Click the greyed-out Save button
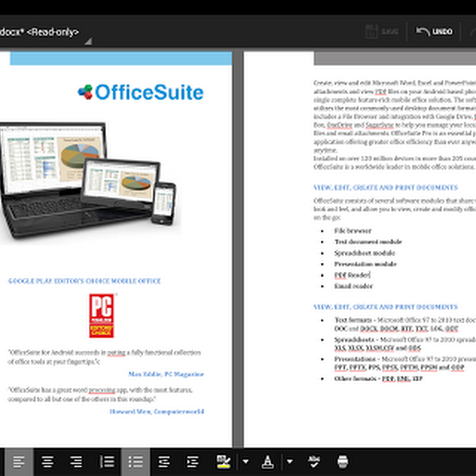The height and width of the screenshot is (476, 476). 382,31
